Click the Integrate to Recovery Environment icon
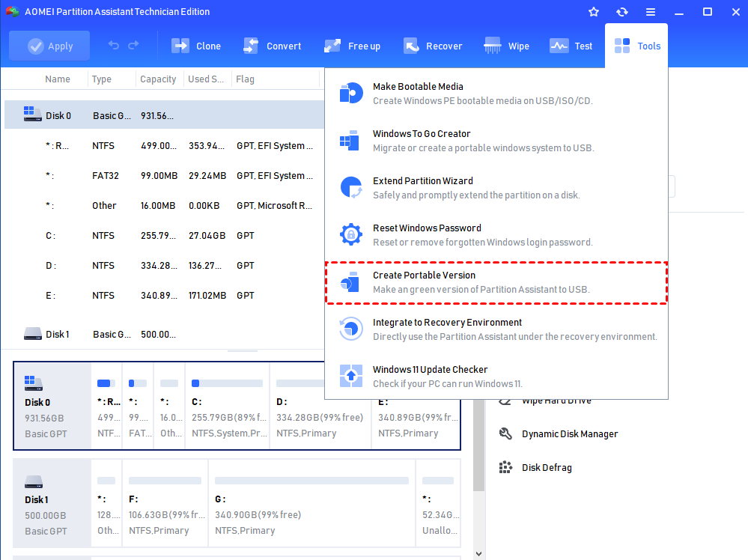The width and height of the screenshot is (748, 560). [x=351, y=329]
